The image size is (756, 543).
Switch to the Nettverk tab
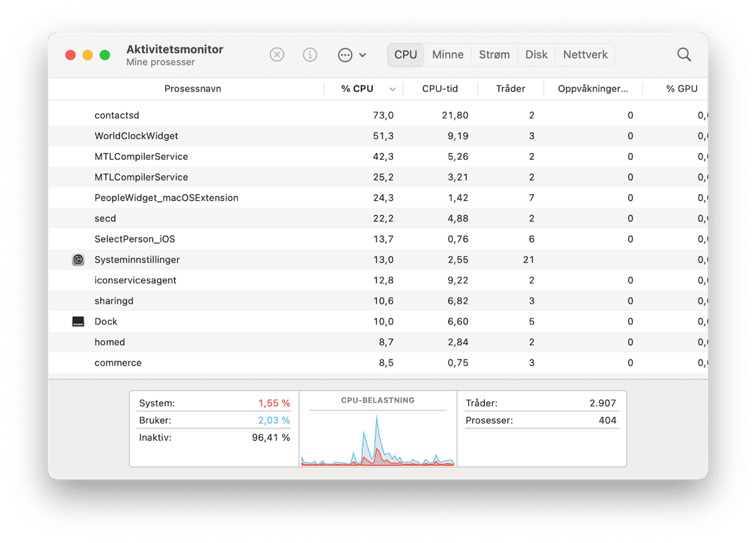tap(585, 55)
